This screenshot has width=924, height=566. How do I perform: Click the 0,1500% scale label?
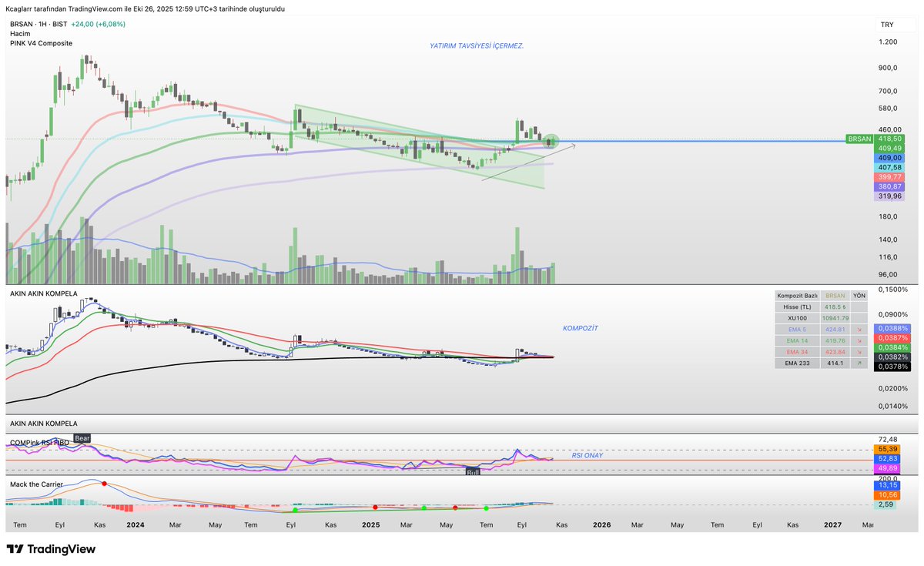coord(892,290)
